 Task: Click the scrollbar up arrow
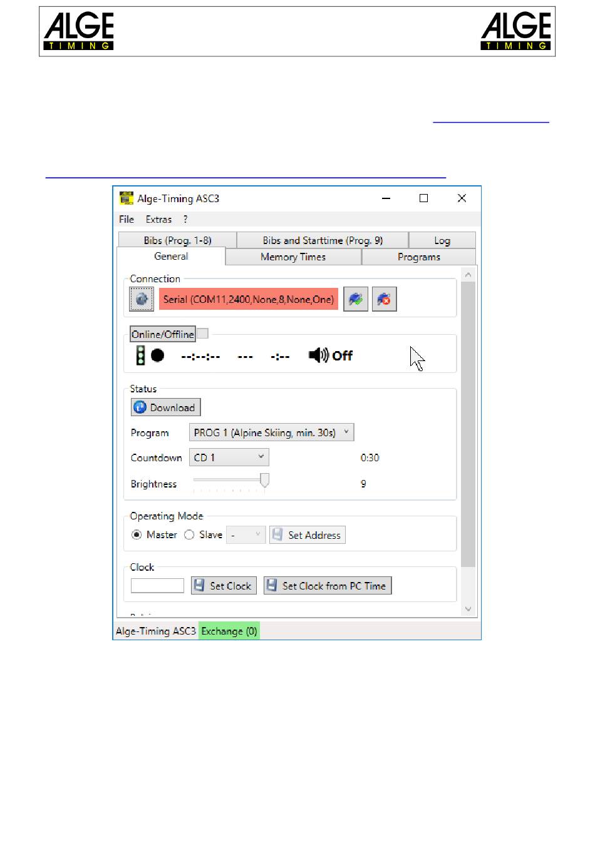tap(468, 274)
